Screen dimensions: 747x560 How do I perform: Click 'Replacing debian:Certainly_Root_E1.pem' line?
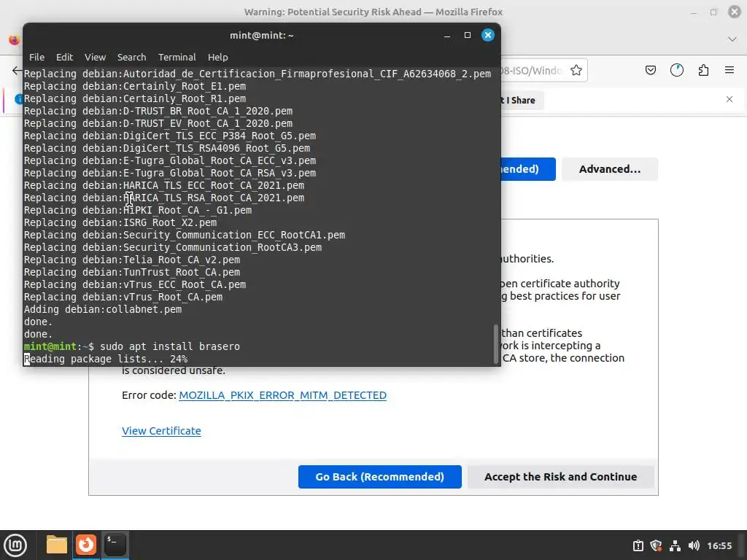pos(135,86)
